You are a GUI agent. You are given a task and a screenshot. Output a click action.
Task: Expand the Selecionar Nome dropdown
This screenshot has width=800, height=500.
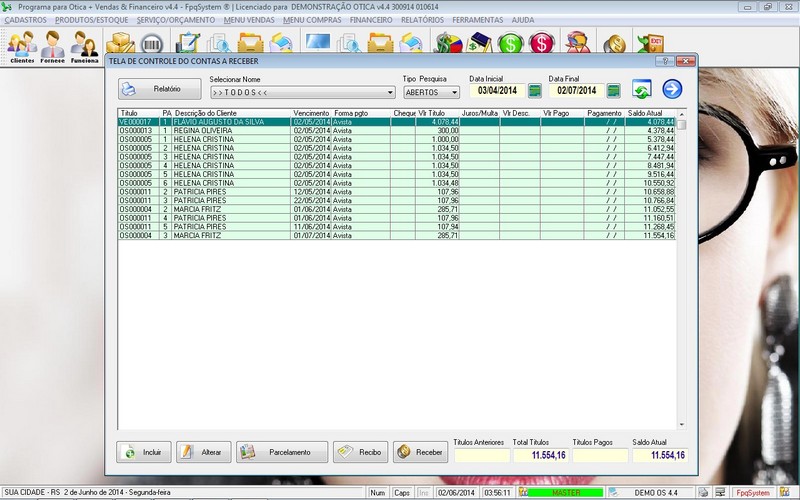pos(390,92)
